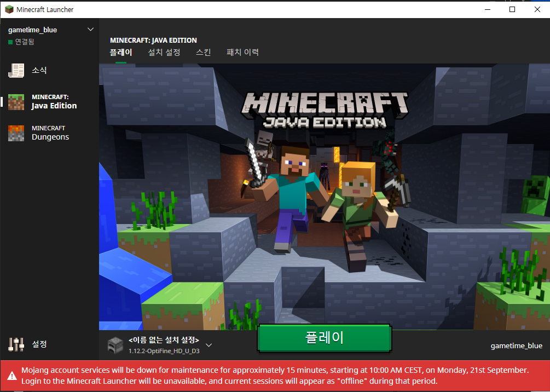The image size is (550, 392).
Task: Open the 스킨 tab
Action: (x=203, y=53)
